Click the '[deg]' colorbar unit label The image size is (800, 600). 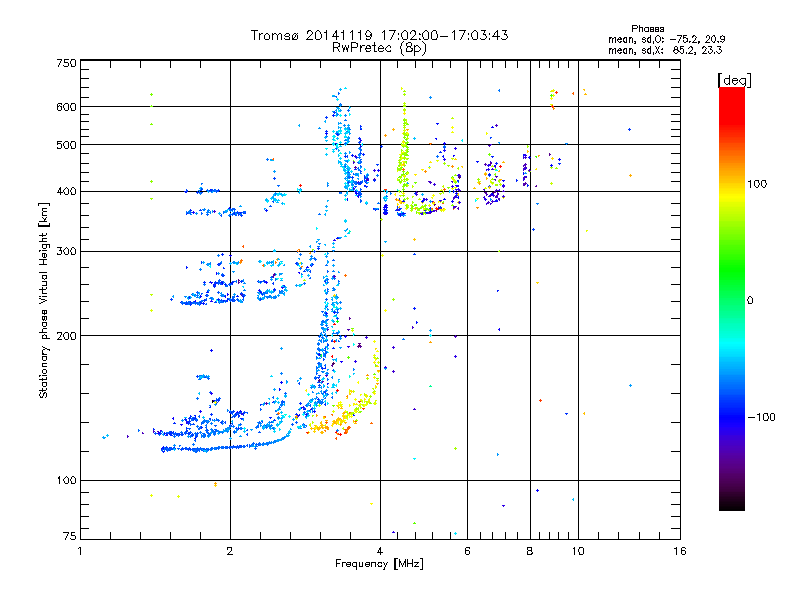(x=734, y=80)
